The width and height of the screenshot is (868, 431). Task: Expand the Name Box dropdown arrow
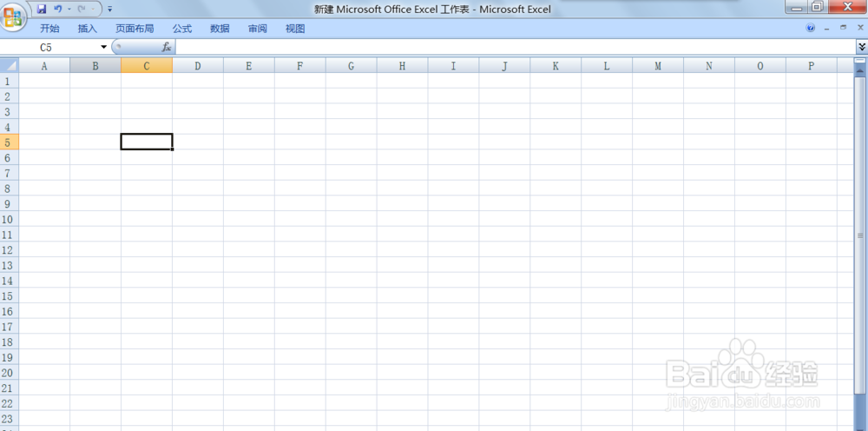pyautogui.click(x=103, y=47)
